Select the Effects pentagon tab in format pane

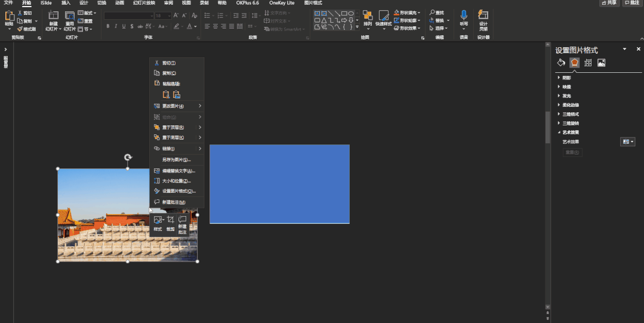(x=575, y=63)
